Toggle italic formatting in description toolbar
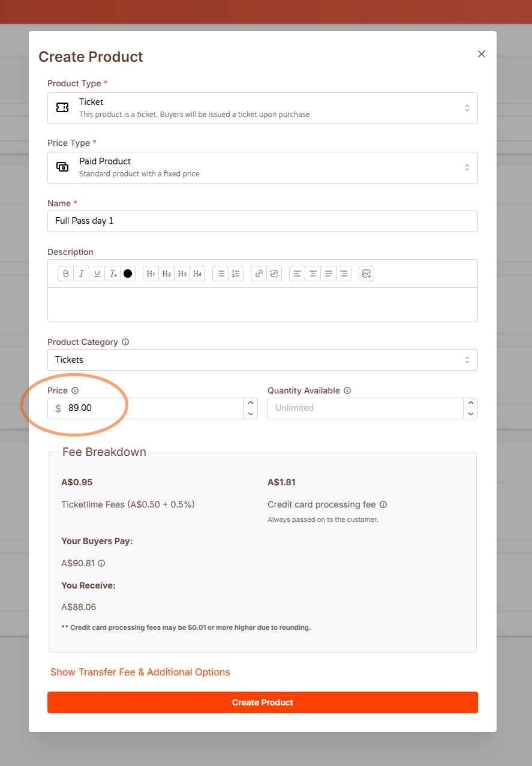Viewport: 532px width, 766px height. coord(82,274)
